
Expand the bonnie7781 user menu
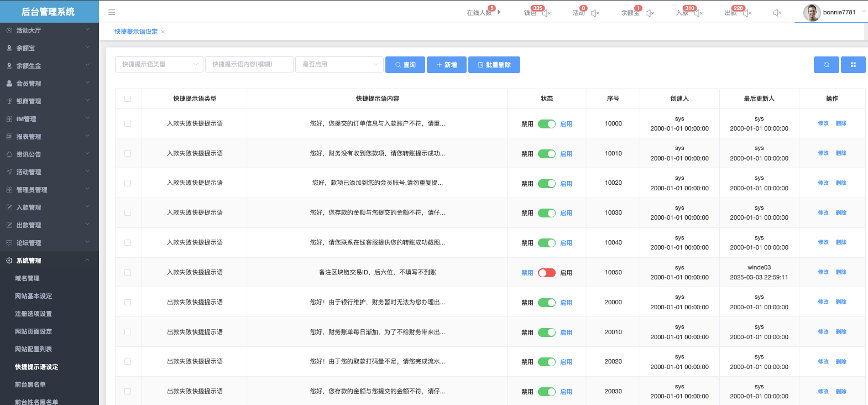(x=835, y=12)
